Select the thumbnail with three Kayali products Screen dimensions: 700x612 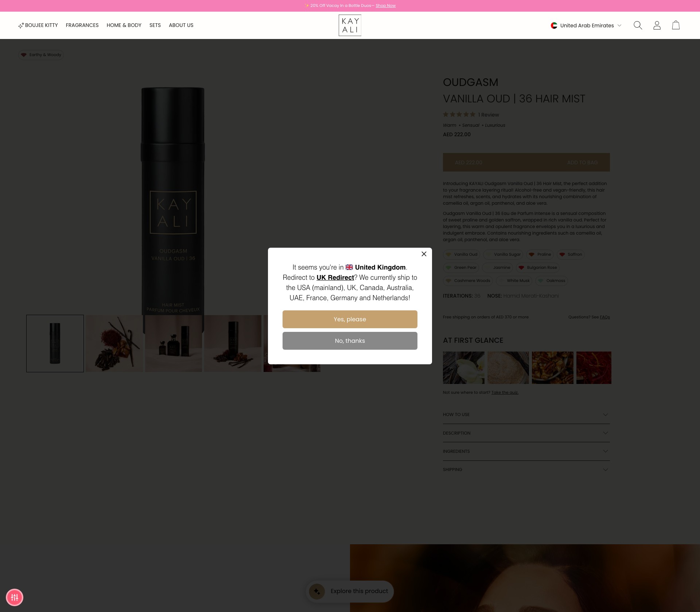(x=174, y=344)
